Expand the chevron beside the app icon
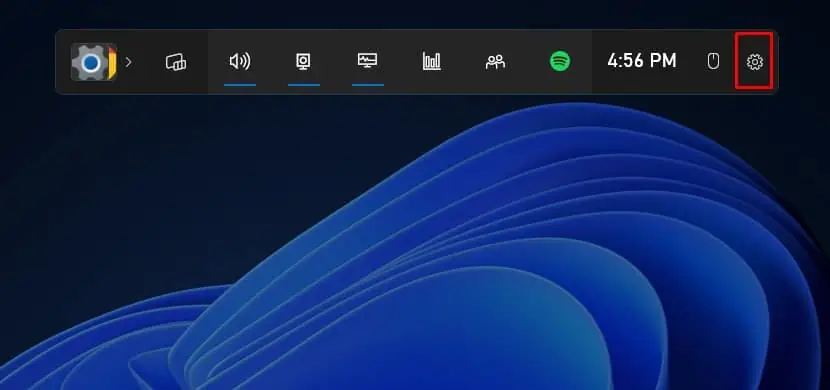Image resolution: width=830 pixels, height=390 pixels. pos(129,62)
